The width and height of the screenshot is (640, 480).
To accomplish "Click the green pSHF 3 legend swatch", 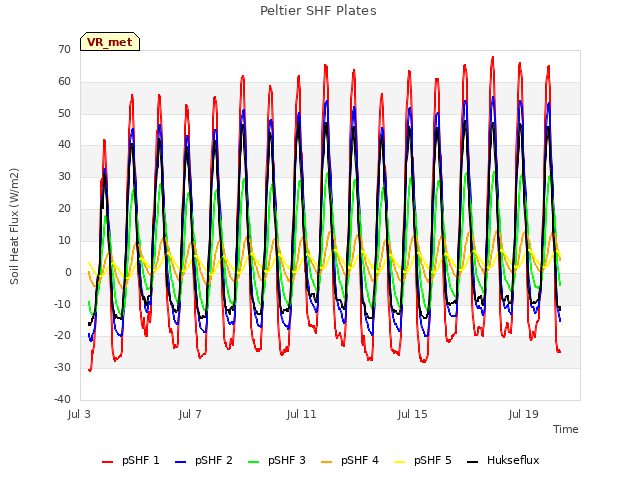I will click(253, 462).
